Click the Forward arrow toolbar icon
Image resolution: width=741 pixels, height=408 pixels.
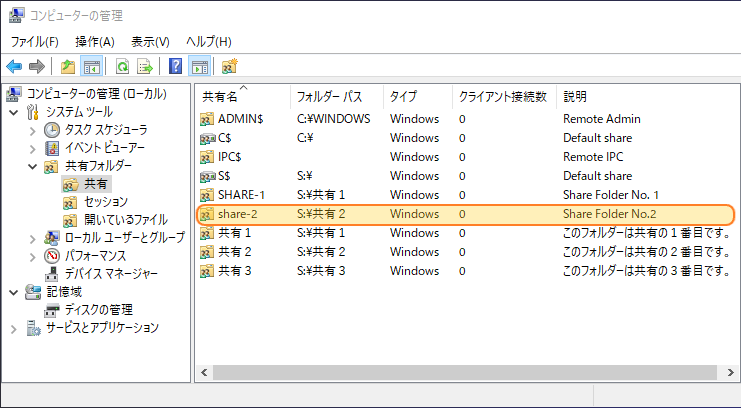pyautogui.click(x=37, y=67)
